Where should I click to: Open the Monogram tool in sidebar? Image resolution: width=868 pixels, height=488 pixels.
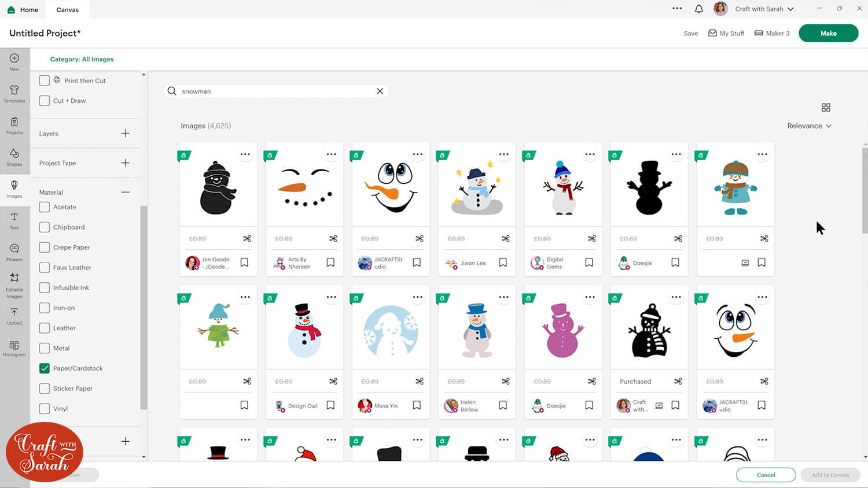click(14, 349)
